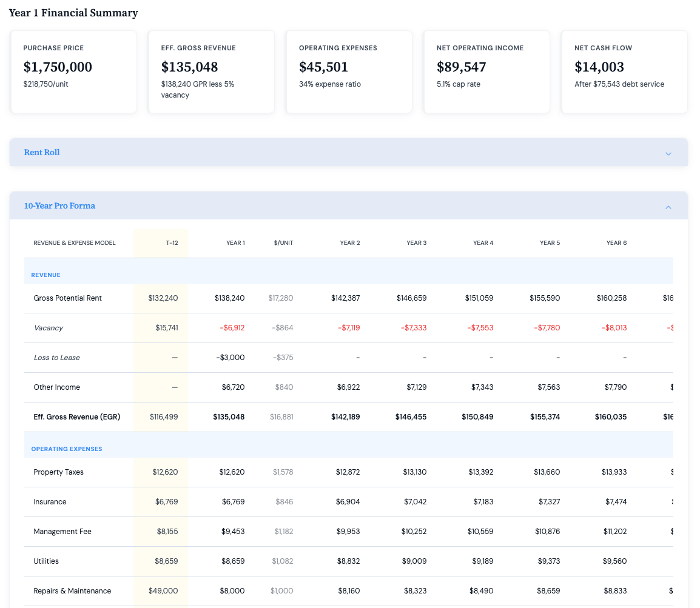Expand the Rent Roll chevron arrow

point(668,153)
